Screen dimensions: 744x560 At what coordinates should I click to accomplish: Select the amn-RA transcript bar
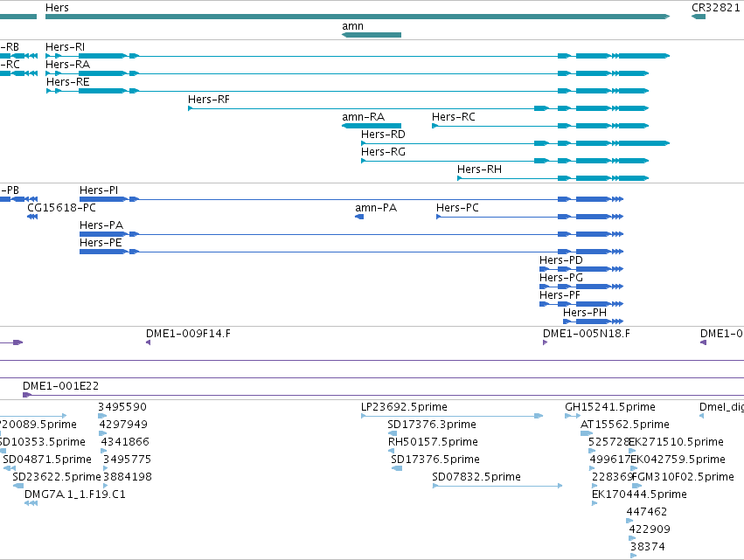coord(372,126)
